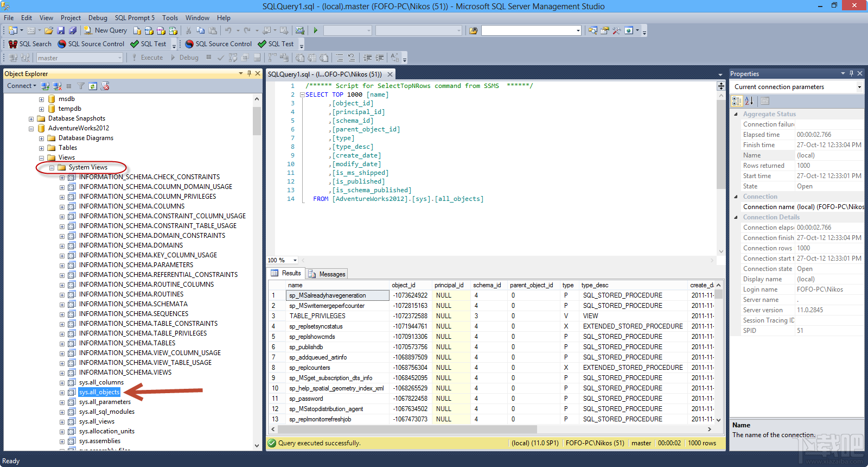Switch to the Messages tab
The height and width of the screenshot is (467, 868).
pyautogui.click(x=327, y=274)
